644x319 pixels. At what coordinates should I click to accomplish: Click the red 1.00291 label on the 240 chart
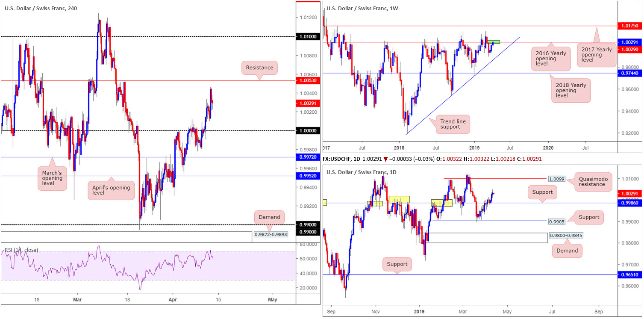pos(308,103)
